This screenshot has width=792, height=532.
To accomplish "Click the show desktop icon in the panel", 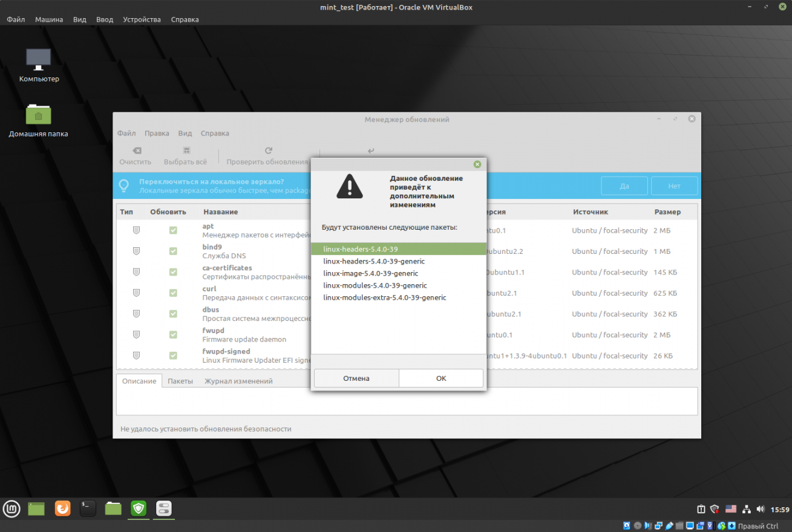I will pos(37,508).
